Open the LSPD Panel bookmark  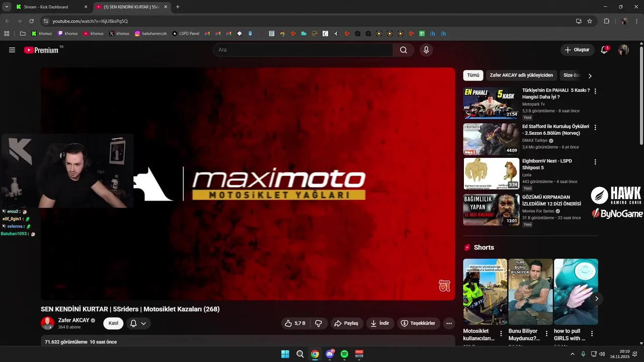(x=186, y=34)
